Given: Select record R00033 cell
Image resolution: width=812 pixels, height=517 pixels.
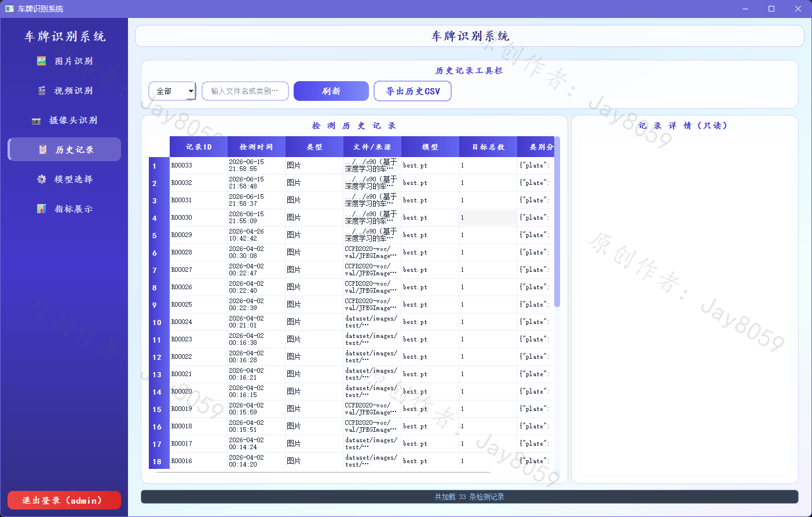Looking at the screenshot, I should 199,166.
